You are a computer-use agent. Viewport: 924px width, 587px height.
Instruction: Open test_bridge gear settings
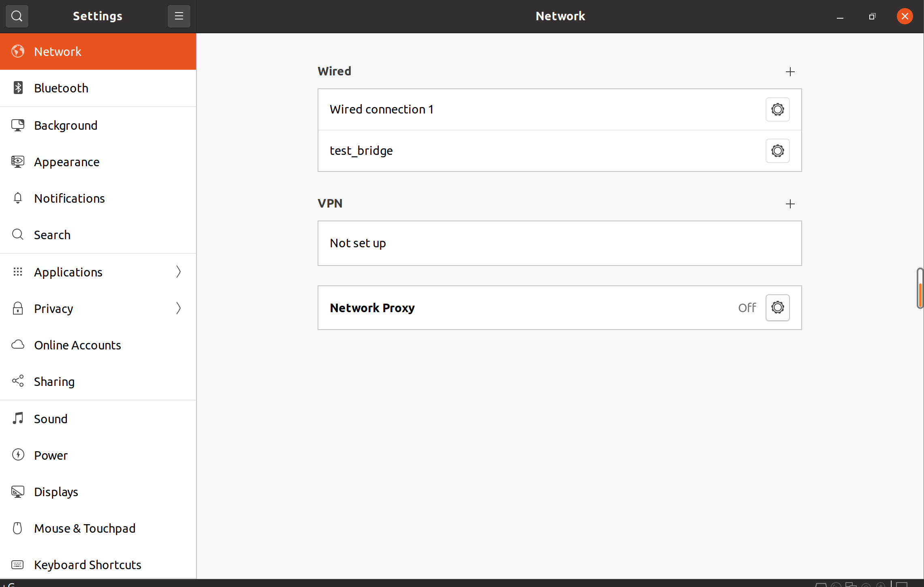pyautogui.click(x=777, y=151)
